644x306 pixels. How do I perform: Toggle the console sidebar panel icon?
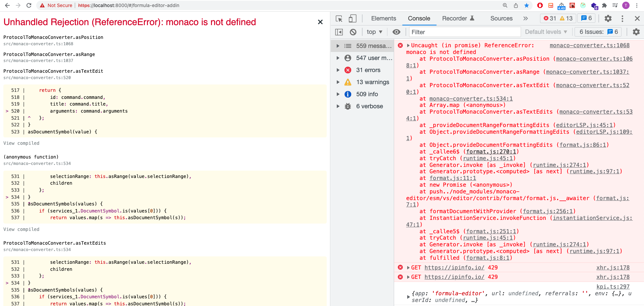pos(339,32)
